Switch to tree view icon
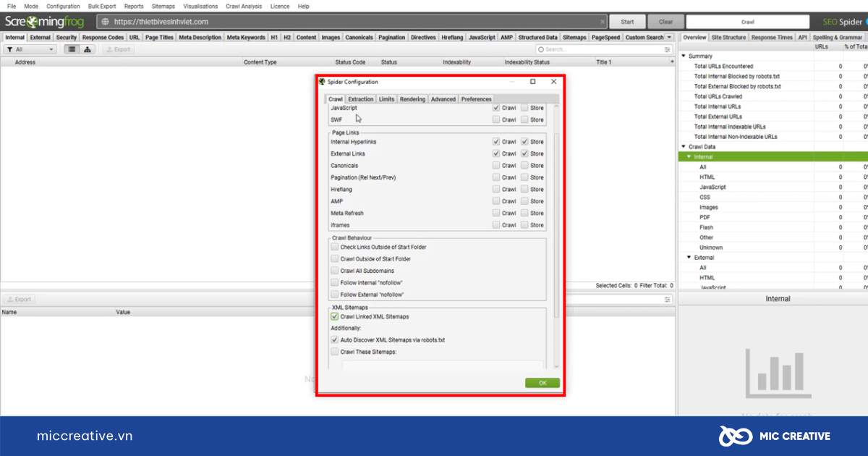Viewport: 868px width, 456px height. click(88, 49)
